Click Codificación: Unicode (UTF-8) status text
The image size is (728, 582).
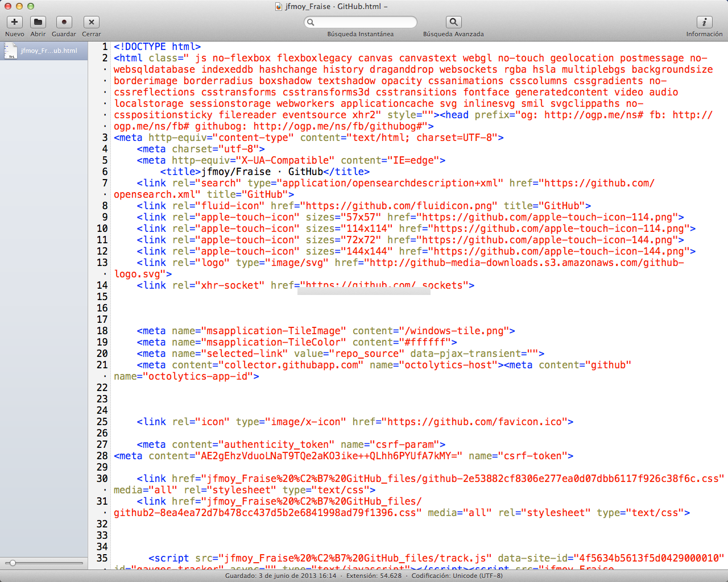[457, 576]
